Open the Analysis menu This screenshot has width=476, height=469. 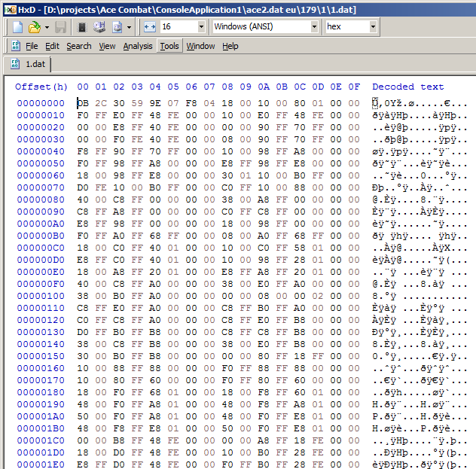pyautogui.click(x=137, y=47)
